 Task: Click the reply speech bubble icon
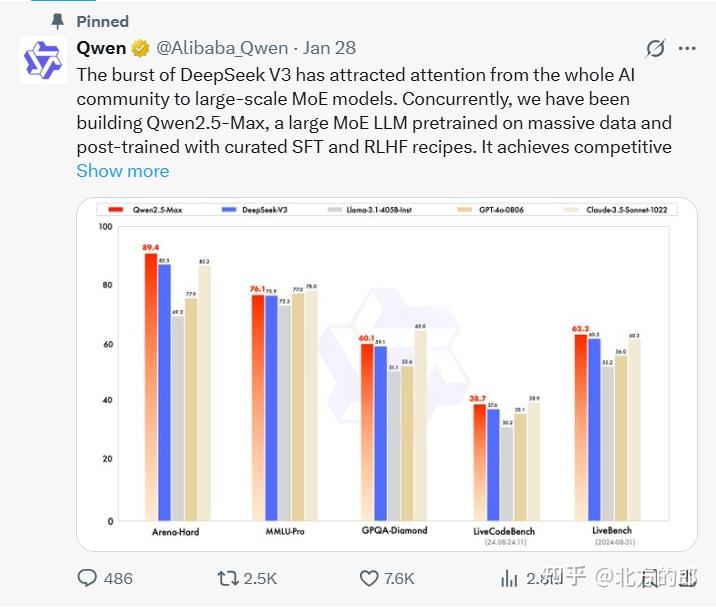pos(88,578)
